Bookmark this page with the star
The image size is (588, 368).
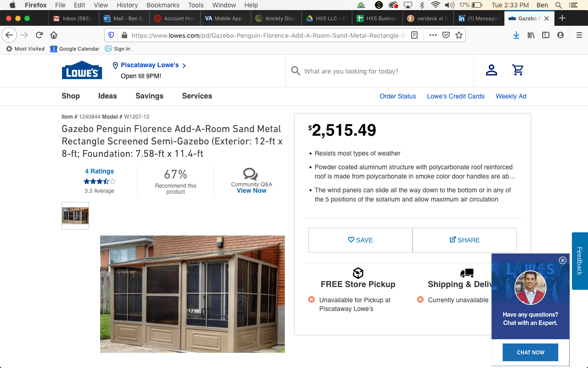(459, 35)
